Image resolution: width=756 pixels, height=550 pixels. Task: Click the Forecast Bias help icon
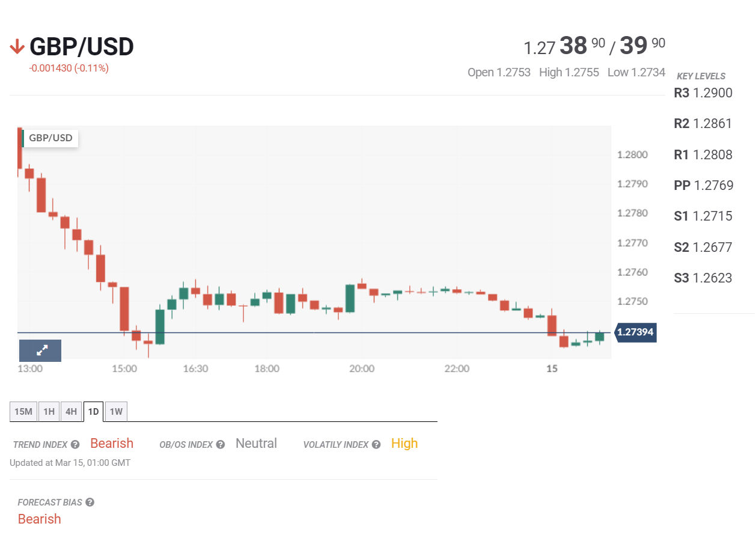[90, 503]
